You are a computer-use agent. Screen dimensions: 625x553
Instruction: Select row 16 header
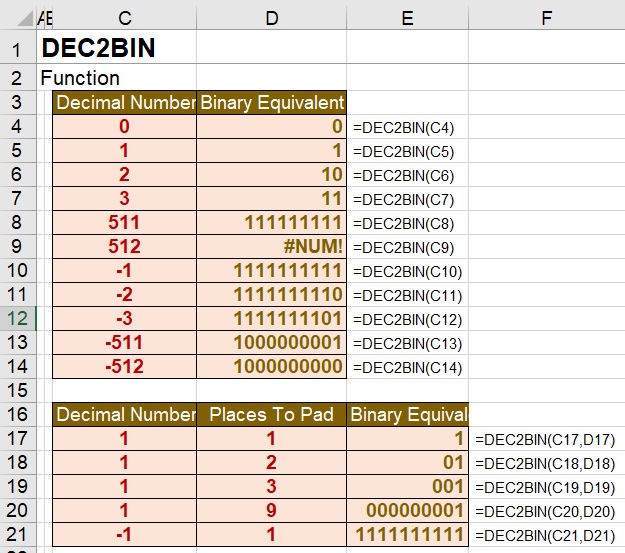(x=18, y=414)
